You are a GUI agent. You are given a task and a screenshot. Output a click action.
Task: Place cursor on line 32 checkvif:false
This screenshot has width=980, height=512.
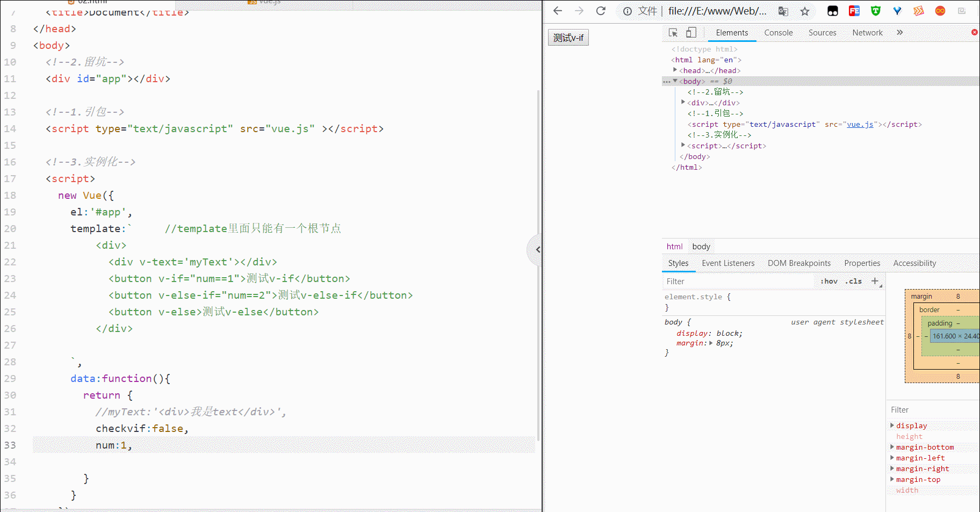point(142,429)
